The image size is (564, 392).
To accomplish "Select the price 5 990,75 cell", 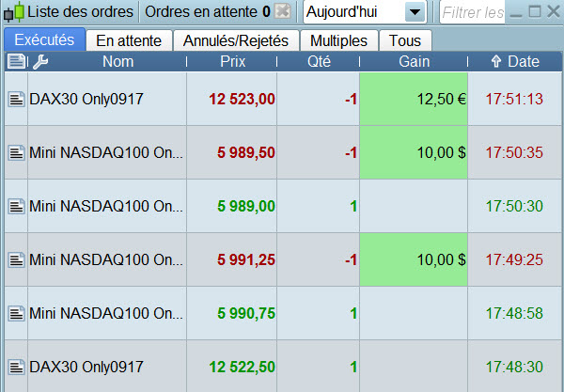I will tap(232, 313).
